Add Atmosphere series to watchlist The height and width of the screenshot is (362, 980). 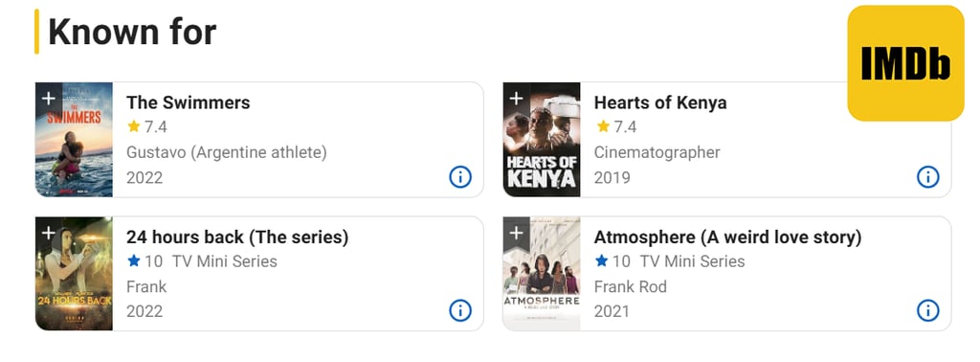[516, 233]
